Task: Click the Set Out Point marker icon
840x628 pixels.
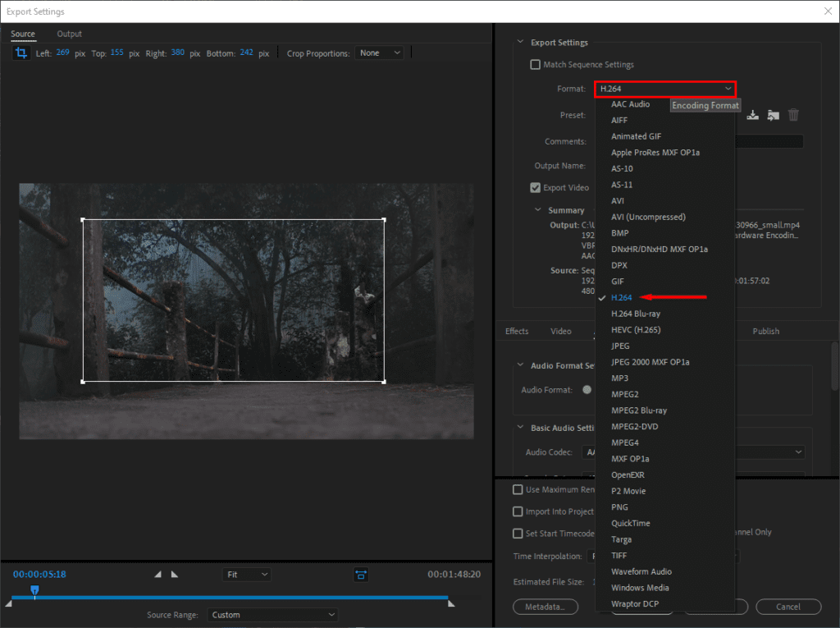Action: click(174, 575)
